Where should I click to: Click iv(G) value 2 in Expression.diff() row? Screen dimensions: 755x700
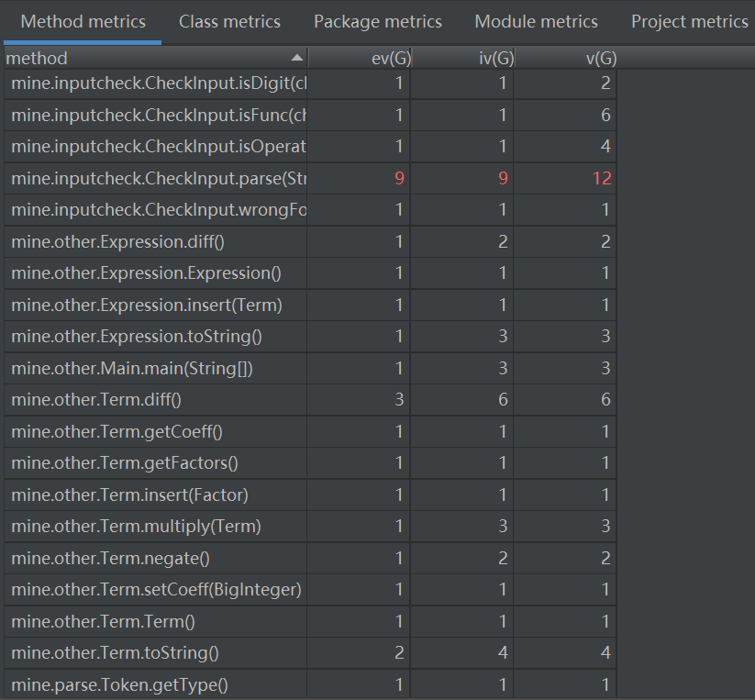tap(503, 241)
